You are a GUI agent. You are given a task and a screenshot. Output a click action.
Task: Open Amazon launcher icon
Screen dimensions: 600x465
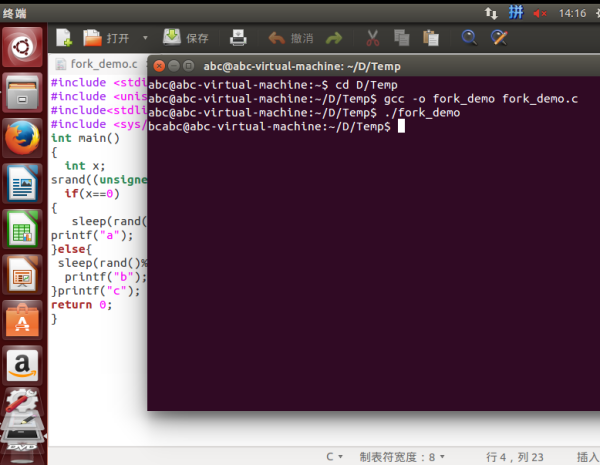pyautogui.click(x=22, y=366)
